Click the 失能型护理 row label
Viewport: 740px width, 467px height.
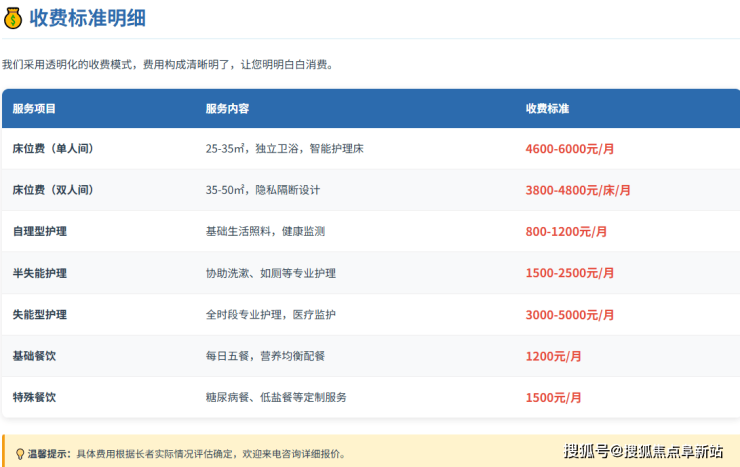(x=40, y=314)
